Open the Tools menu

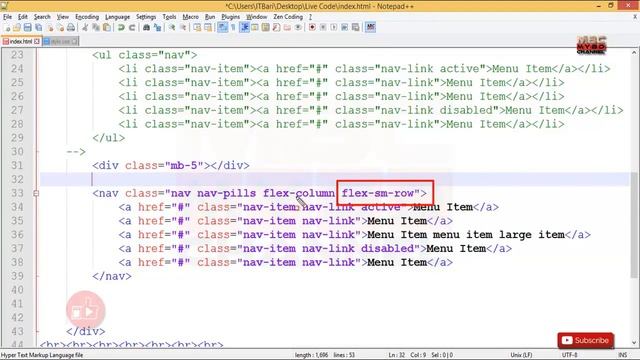pos(169,17)
